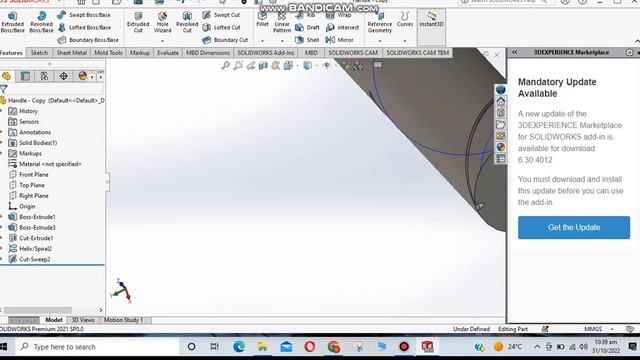The image size is (640, 360).
Task: Open SOLIDWORKS Resources task pane tab
Action: coord(500,101)
